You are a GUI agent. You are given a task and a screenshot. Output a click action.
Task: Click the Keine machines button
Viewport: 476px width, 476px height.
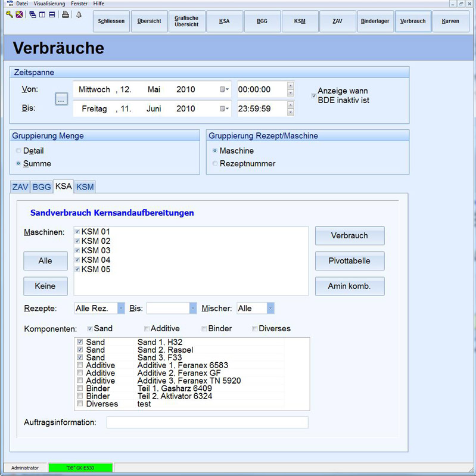pyautogui.click(x=45, y=286)
